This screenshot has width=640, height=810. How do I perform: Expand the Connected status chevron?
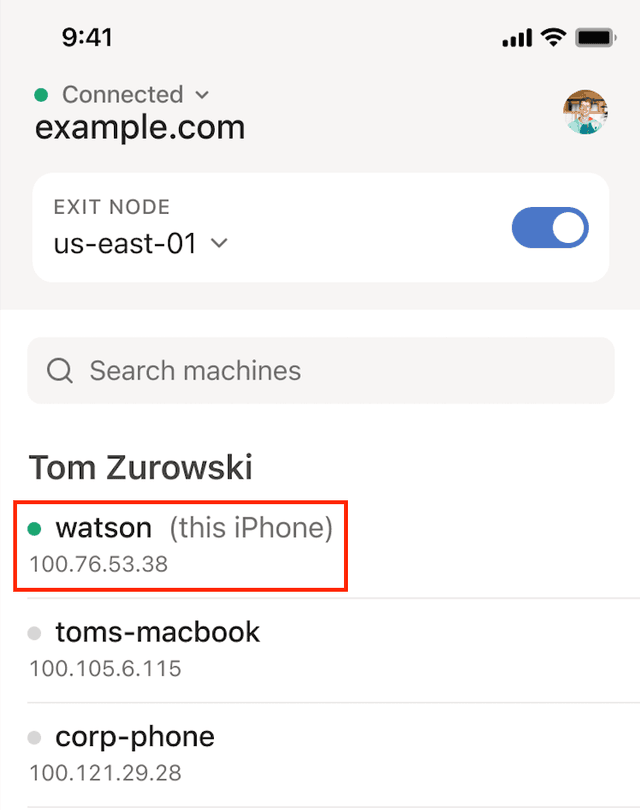(202, 95)
